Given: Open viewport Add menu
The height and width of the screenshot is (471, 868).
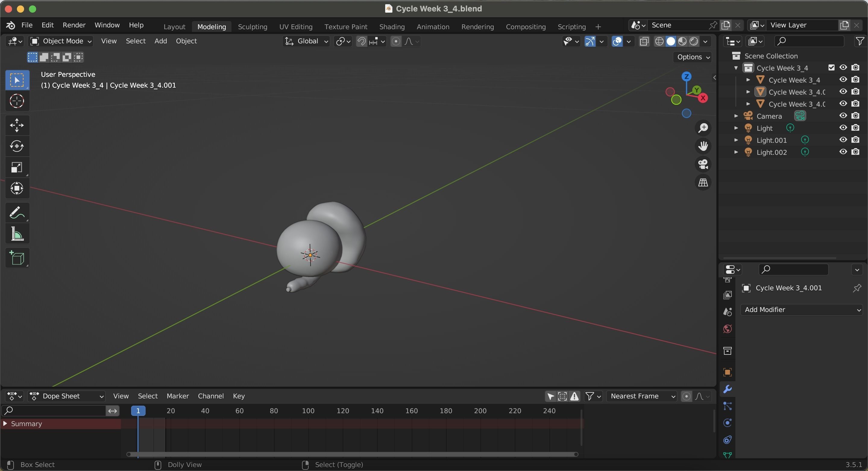Looking at the screenshot, I should tap(161, 41).
